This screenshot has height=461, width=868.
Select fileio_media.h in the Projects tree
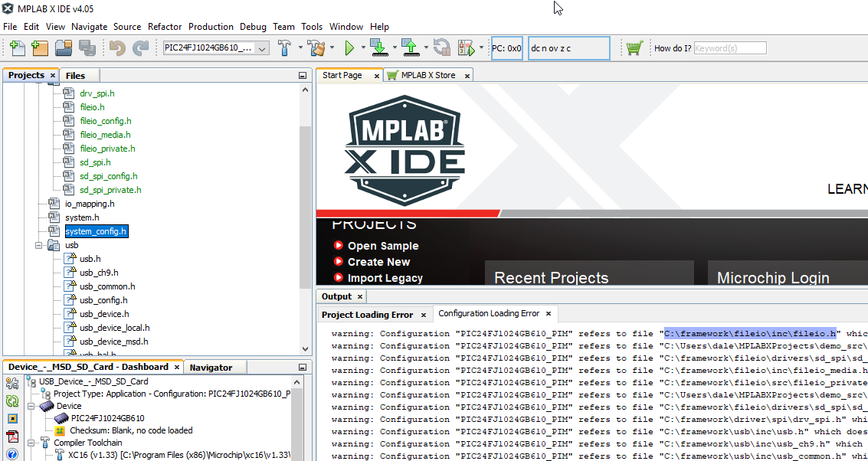[x=105, y=135]
